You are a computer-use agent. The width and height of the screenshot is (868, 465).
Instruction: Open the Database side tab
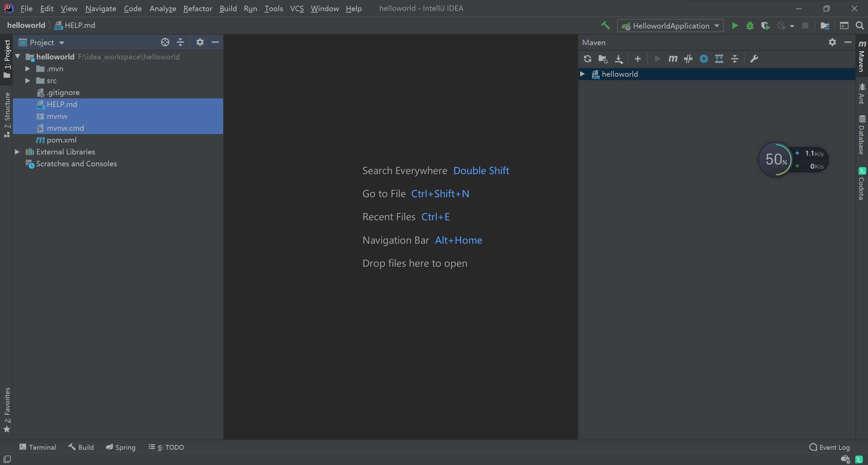click(x=862, y=135)
